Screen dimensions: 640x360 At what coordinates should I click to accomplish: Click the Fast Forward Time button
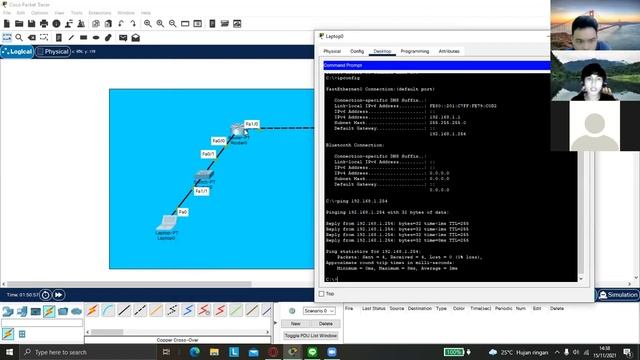point(59,295)
